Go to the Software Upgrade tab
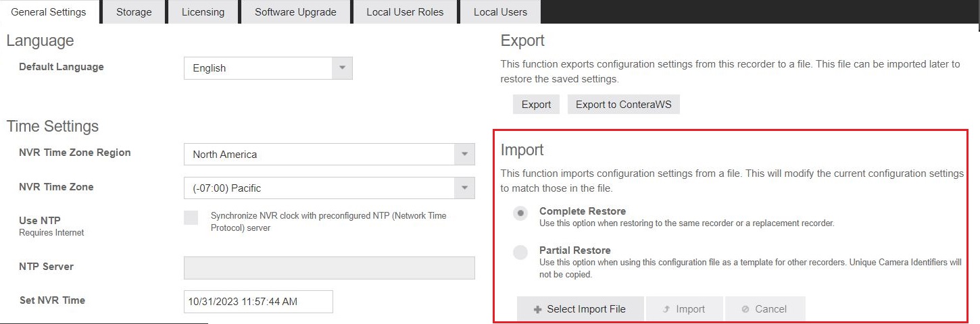Image resolution: width=980 pixels, height=324 pixels. tap(295, 12)
